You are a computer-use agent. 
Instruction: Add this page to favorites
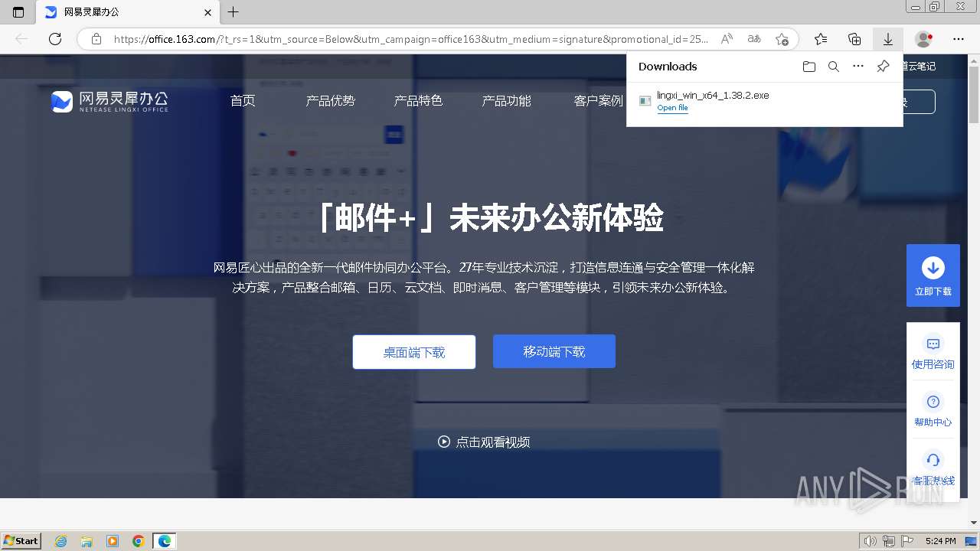tap(782, 39)
